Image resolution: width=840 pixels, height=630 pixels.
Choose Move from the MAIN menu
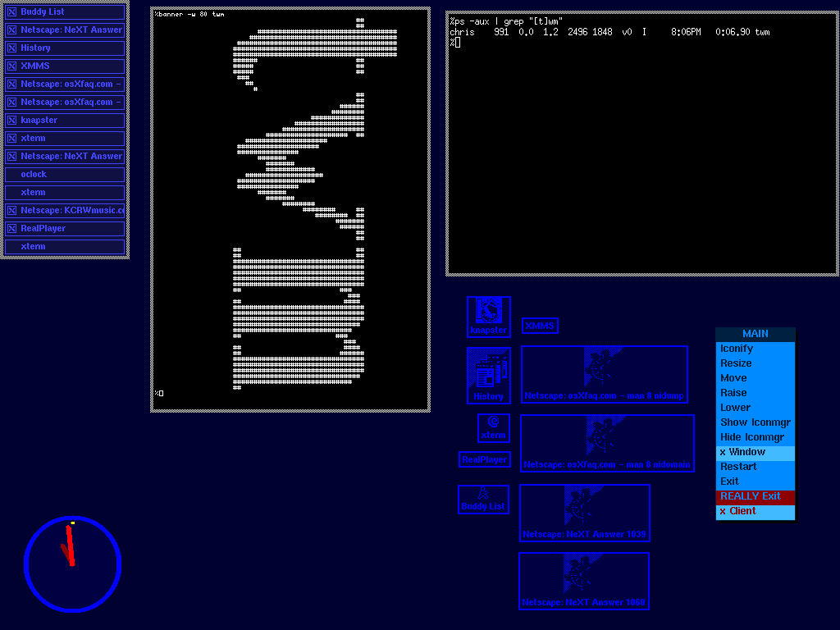[x=756, y=378]
